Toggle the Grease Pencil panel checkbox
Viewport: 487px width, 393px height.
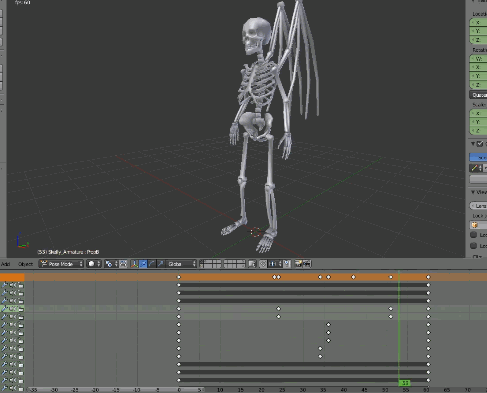point(480,144)
